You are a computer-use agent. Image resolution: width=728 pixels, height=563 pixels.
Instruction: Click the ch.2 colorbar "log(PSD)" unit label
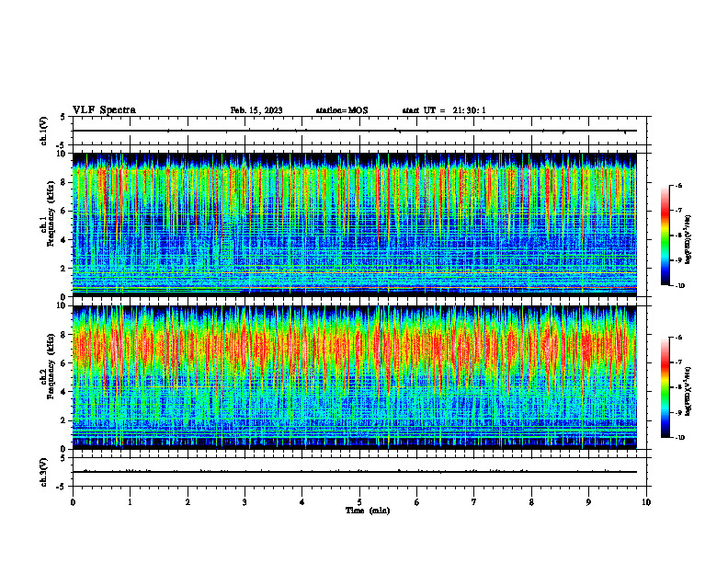click(x=688, y=391)
